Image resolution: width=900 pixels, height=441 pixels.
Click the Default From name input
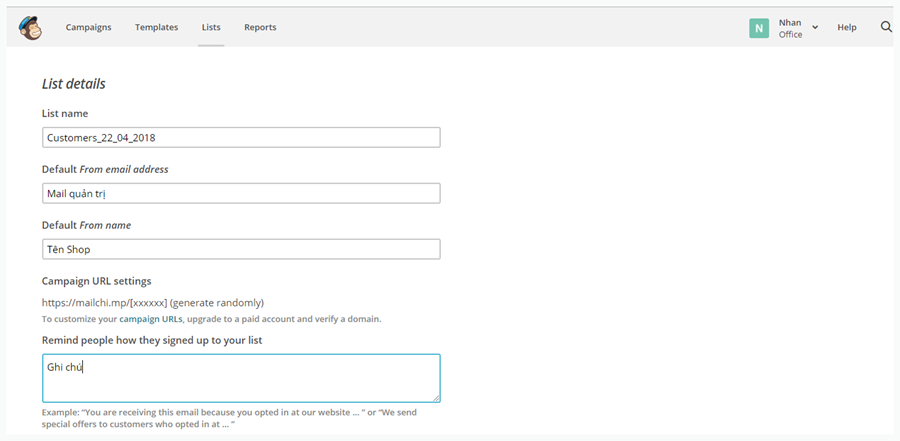coord(241,249)
